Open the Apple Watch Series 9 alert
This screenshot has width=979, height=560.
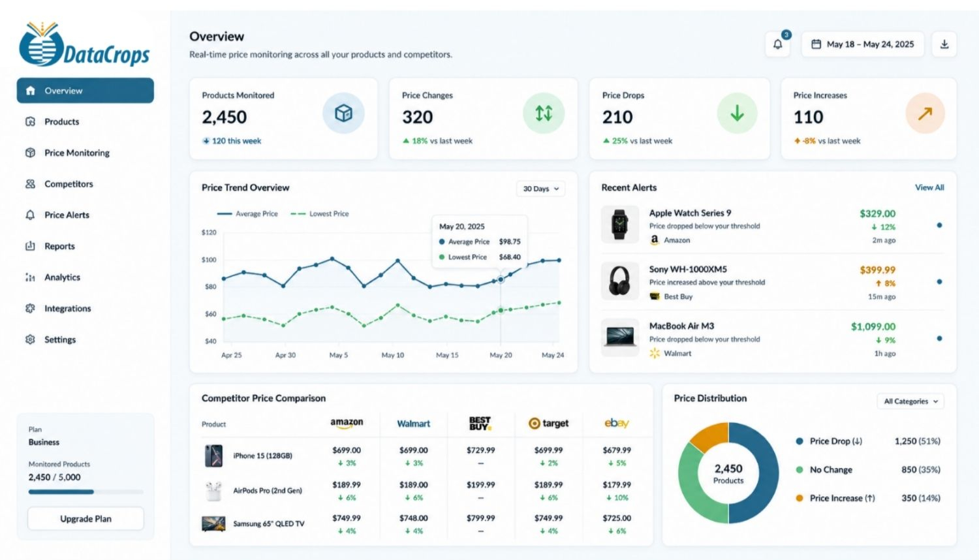pos(772,225)
